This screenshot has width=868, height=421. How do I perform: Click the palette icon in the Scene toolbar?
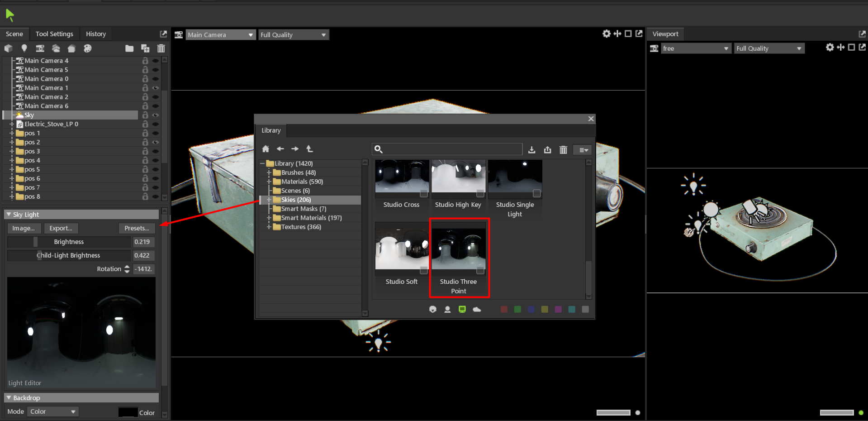tap(88, 48)
